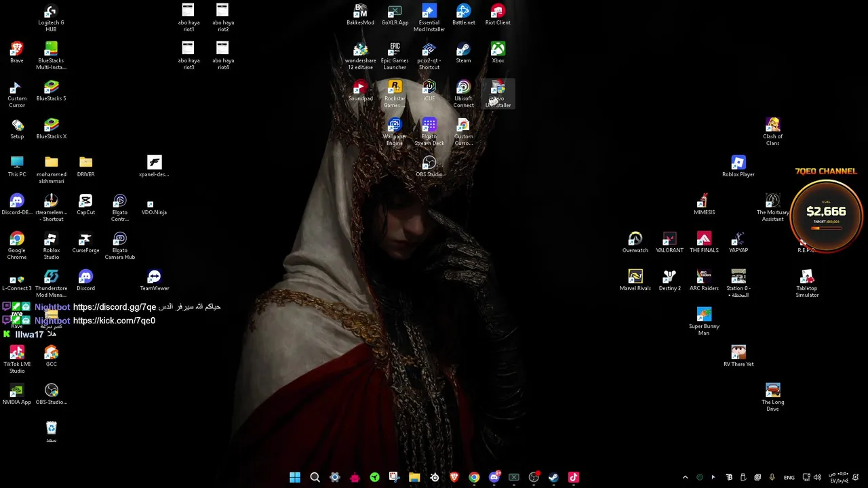Open the This PC desktop icon
Viewport: 868px width, 488px height.
(17, 167)
